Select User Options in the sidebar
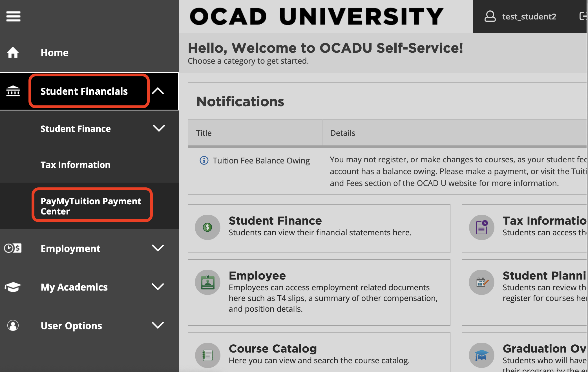The image size is (588, 372). (71, 326)
